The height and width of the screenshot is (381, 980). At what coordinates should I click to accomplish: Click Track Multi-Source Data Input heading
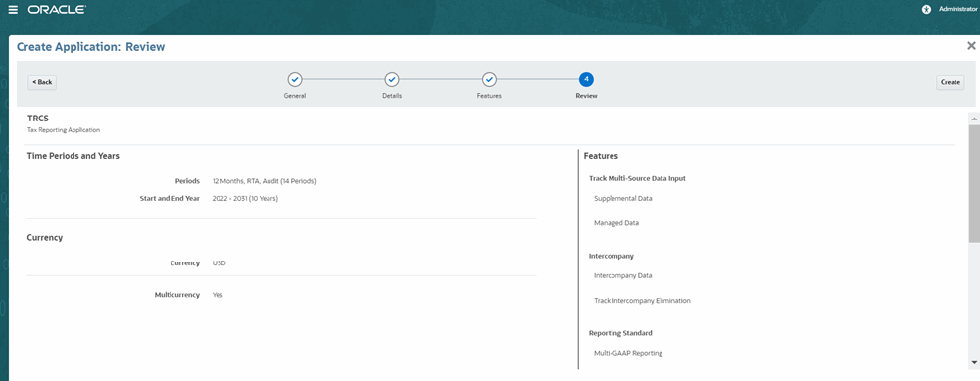[638, 178]
